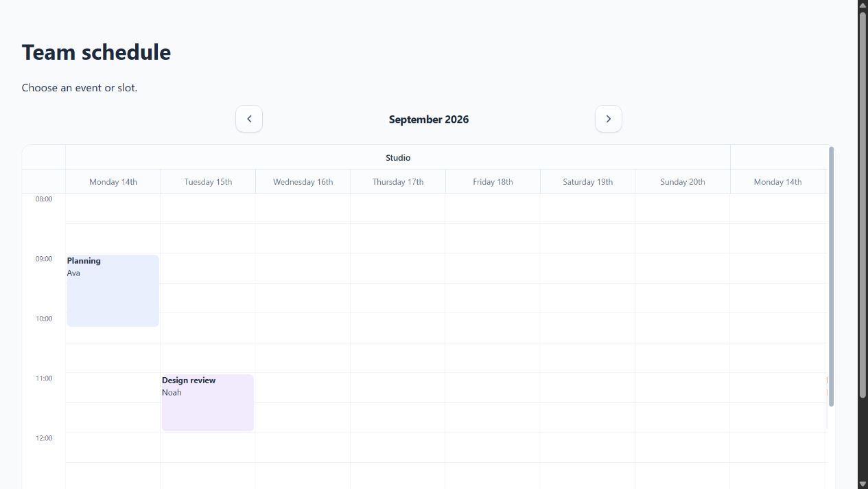Select the Saturday 19th column header
The image size is (868, 489).
coord(587,182)
